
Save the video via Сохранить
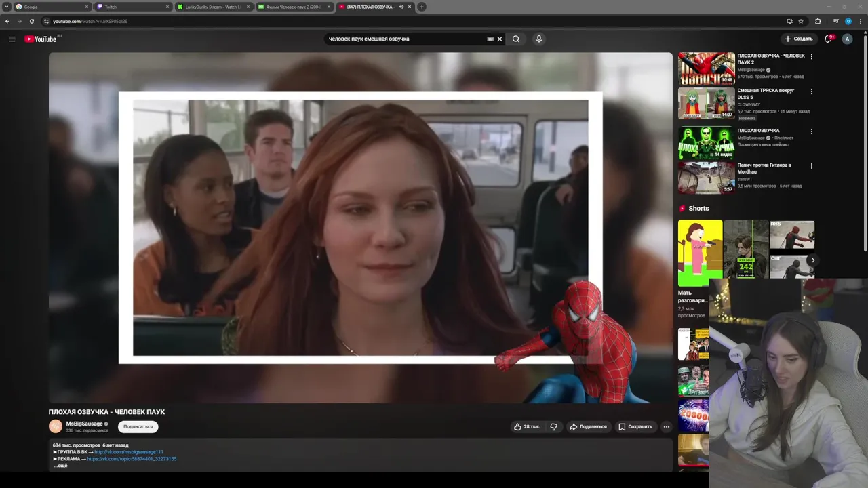(635, 426)
